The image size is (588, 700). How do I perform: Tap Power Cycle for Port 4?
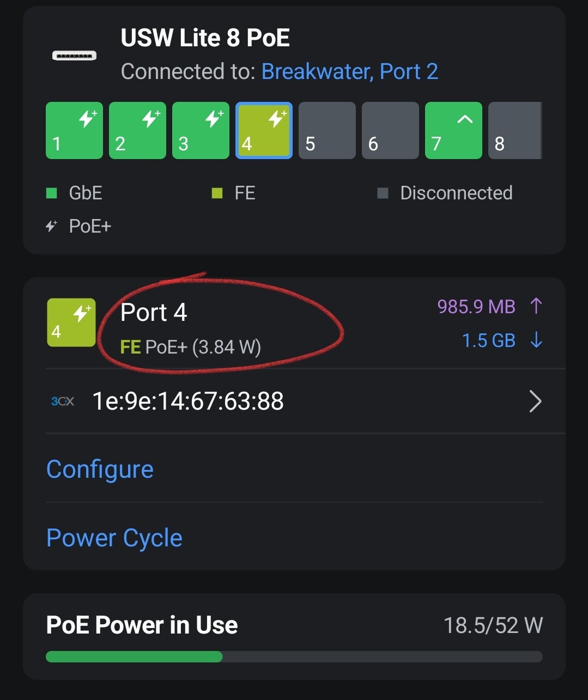click(114, 538)
